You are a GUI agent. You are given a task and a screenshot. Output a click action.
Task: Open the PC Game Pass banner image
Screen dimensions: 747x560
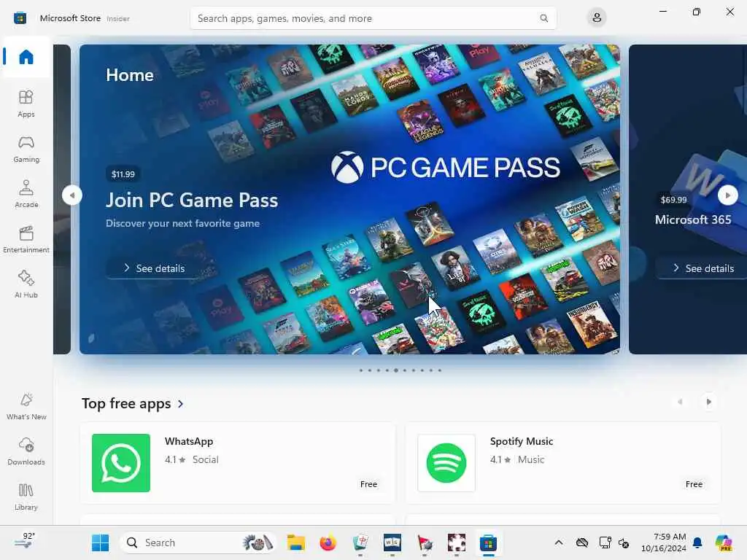pos(349,200)
